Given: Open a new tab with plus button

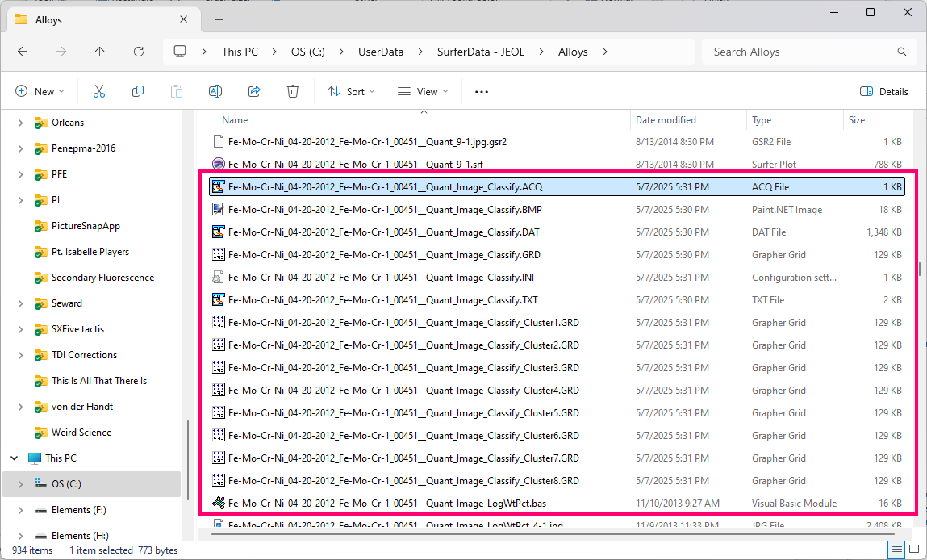Looking at the screenshot, I should click(x=219, y=19).
